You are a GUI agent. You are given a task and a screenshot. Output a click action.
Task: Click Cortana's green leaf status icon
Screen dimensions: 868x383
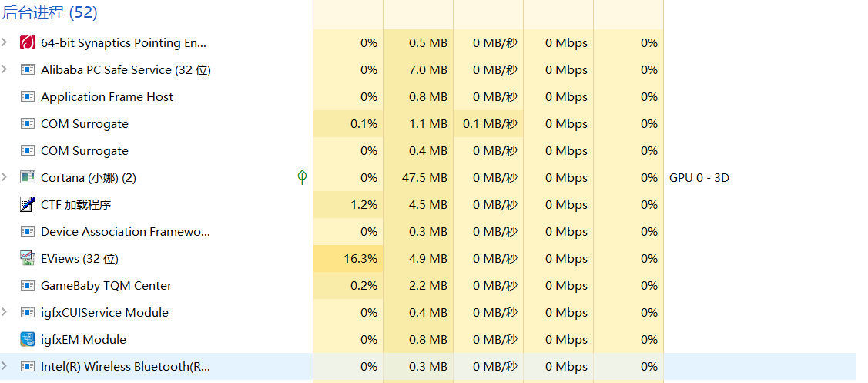(x=302, y=178)
